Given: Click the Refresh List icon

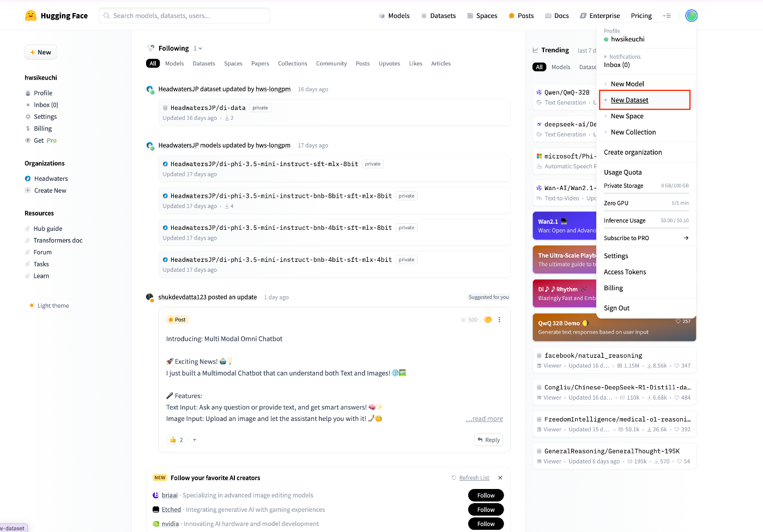Looking at the screenshot, I should (453, 478).
